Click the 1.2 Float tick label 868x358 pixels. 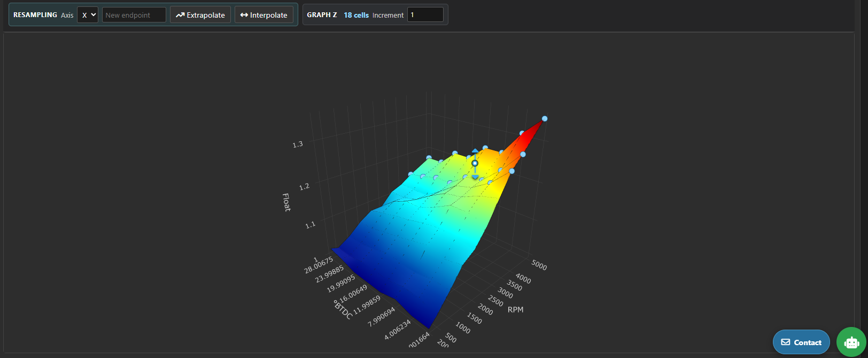(x=304, y=187)
